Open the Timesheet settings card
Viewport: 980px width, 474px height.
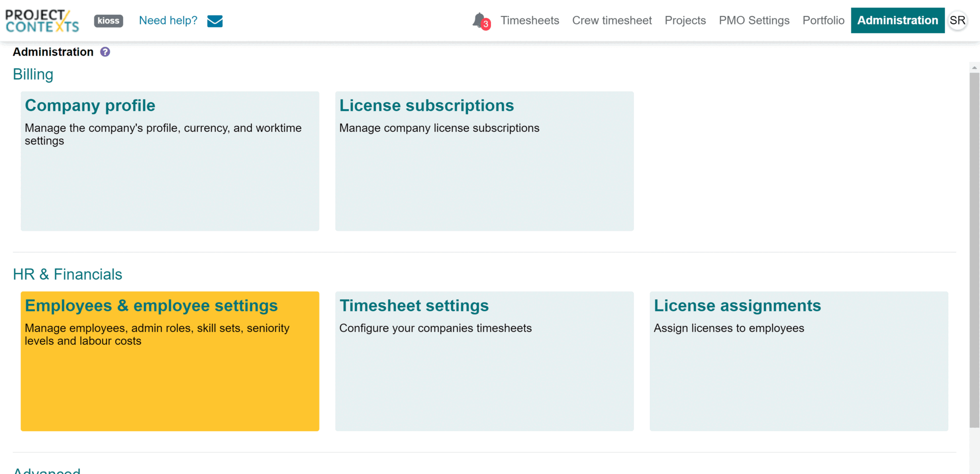(484, 361)
